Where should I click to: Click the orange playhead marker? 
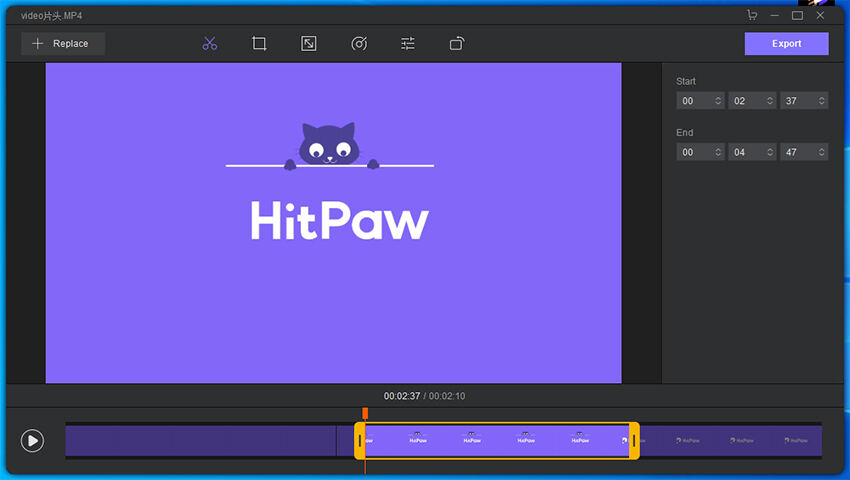pyautogui.click(x=365, y=413)
